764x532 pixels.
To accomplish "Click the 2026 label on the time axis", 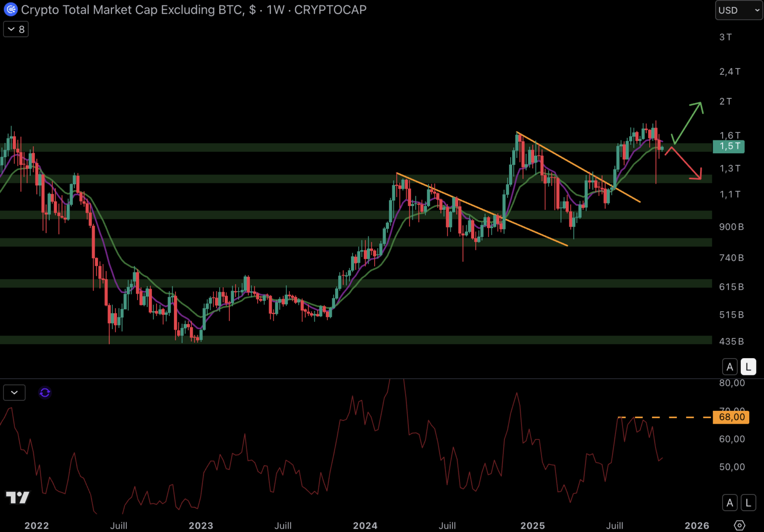I will (696, 526).
